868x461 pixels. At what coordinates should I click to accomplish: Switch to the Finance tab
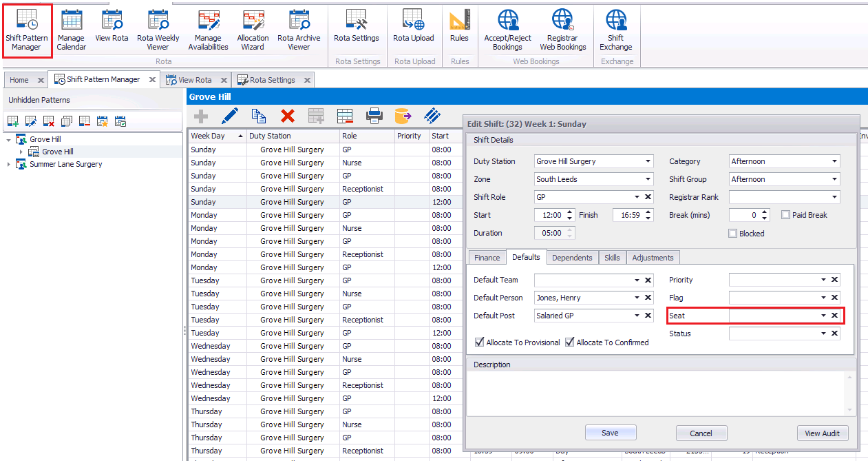pyautogui.click(x=487, y=258)
